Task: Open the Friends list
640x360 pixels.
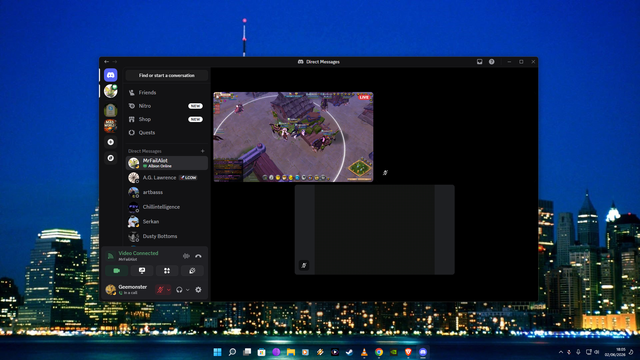Action: coord(167,93)
